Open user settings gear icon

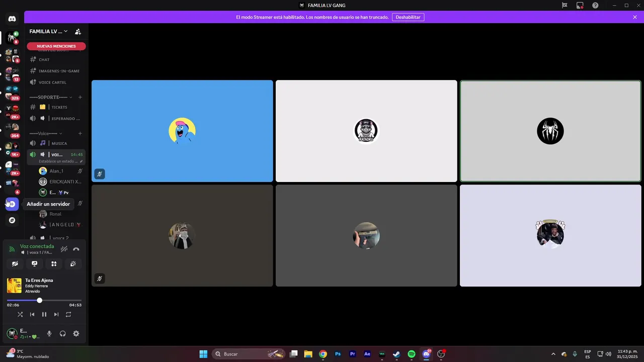pyautogui.click(x=76, y=333)
